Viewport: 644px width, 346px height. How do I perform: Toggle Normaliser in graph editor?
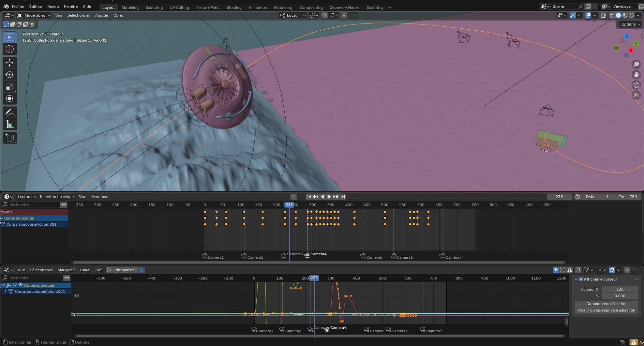(121, 270)
